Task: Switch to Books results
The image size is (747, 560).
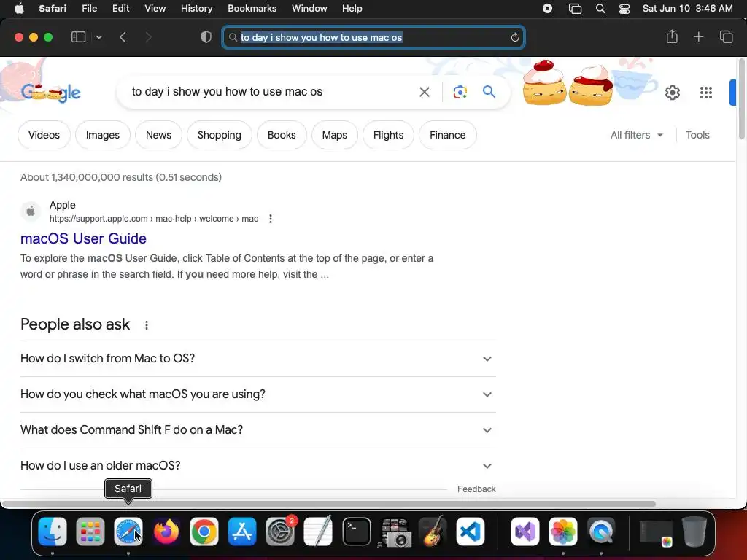Action: click(x=282, y=135)
